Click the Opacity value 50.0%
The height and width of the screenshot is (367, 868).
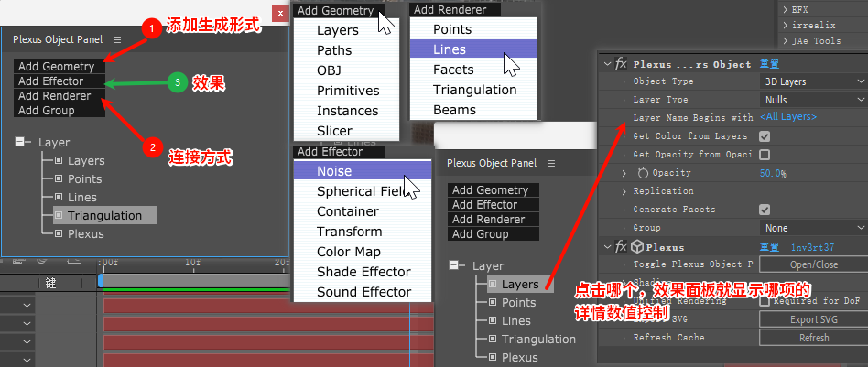coord(773,173)
